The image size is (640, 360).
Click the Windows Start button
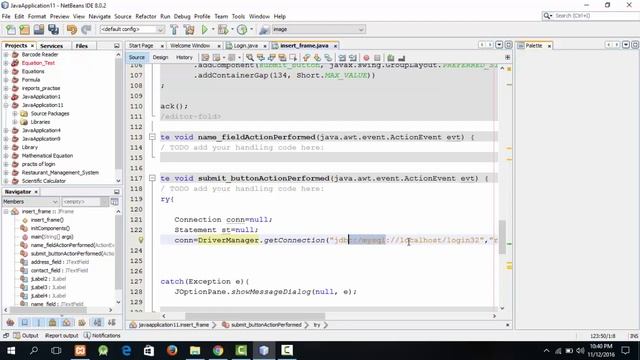pos(11,350)
